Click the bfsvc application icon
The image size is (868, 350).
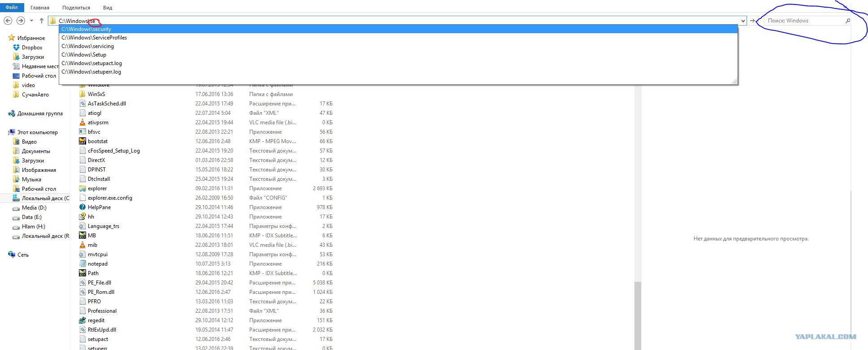coord(82,132)
